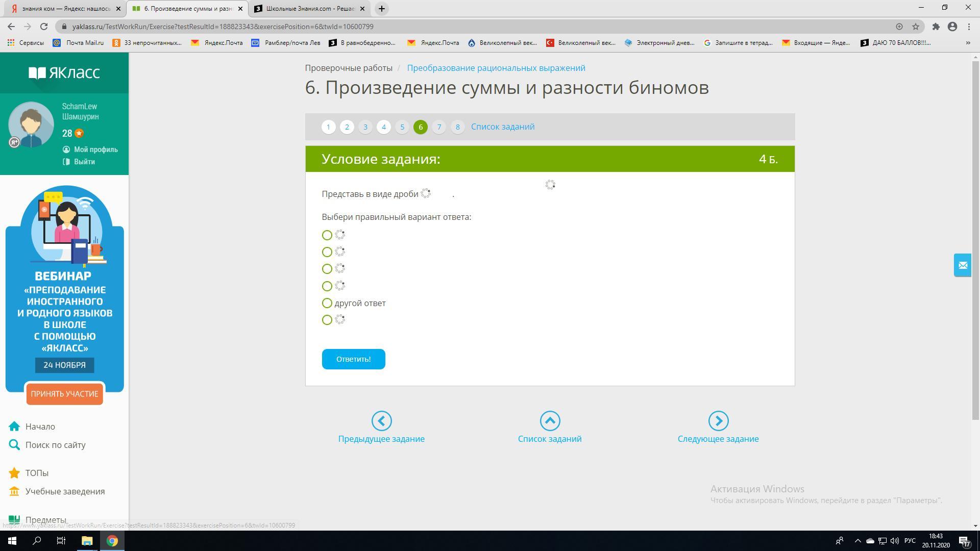Go to question number 7
This screenshot has width=980, height=551.
tap(439, 127)
